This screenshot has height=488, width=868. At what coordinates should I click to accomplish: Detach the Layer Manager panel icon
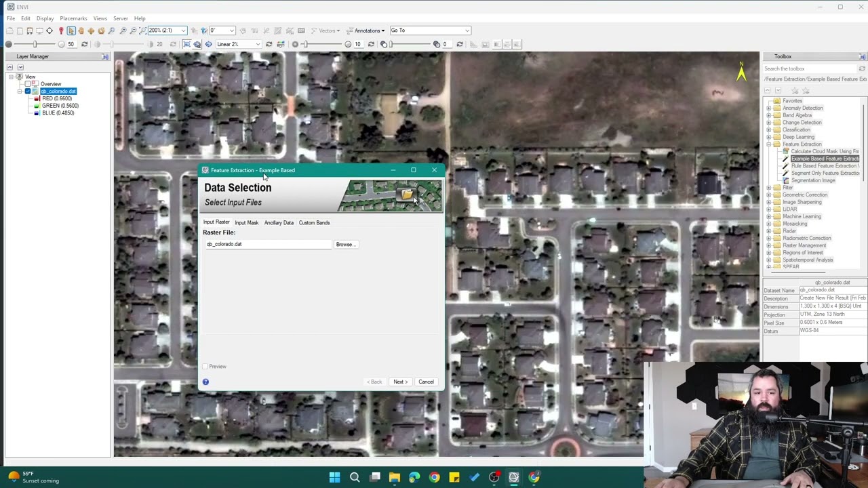(x=105, y=56)
